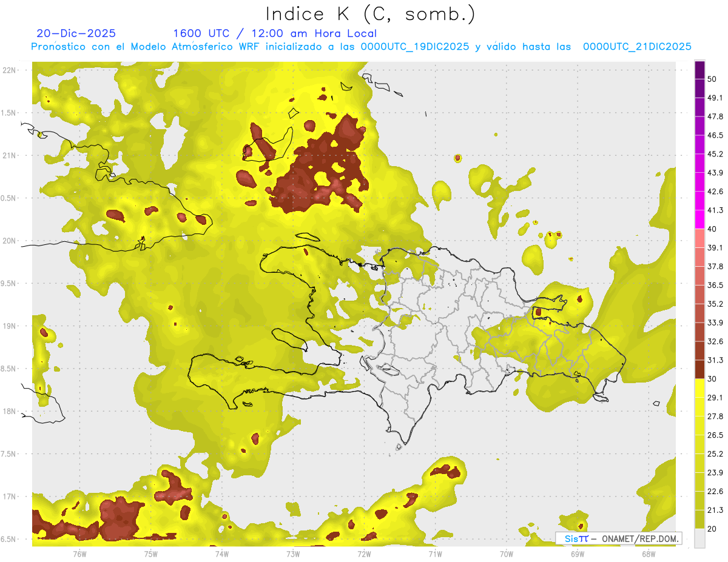The image size is (728, 562).
Task: Click the colorbar value '37.8'
Action: click(x=715, y=267)
